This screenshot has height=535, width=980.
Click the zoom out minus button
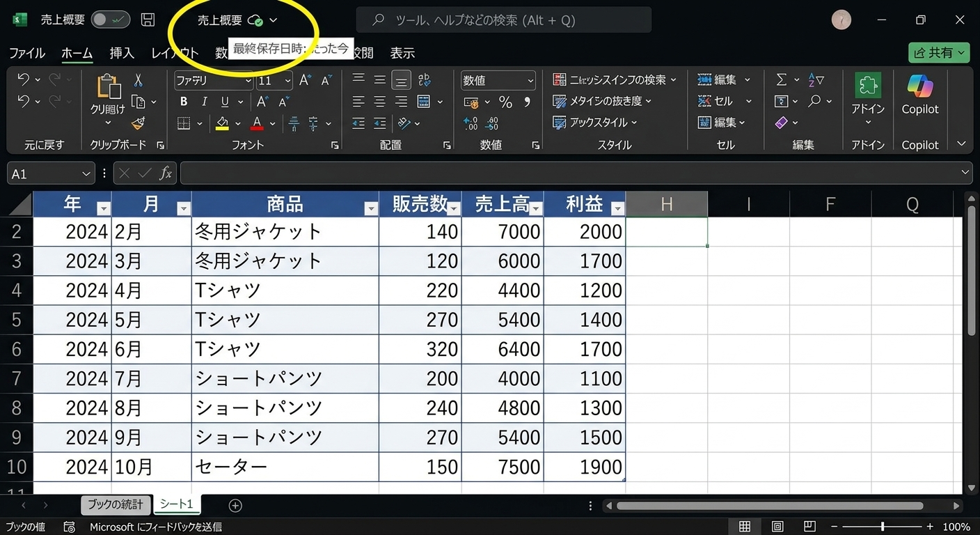point(835,527)
